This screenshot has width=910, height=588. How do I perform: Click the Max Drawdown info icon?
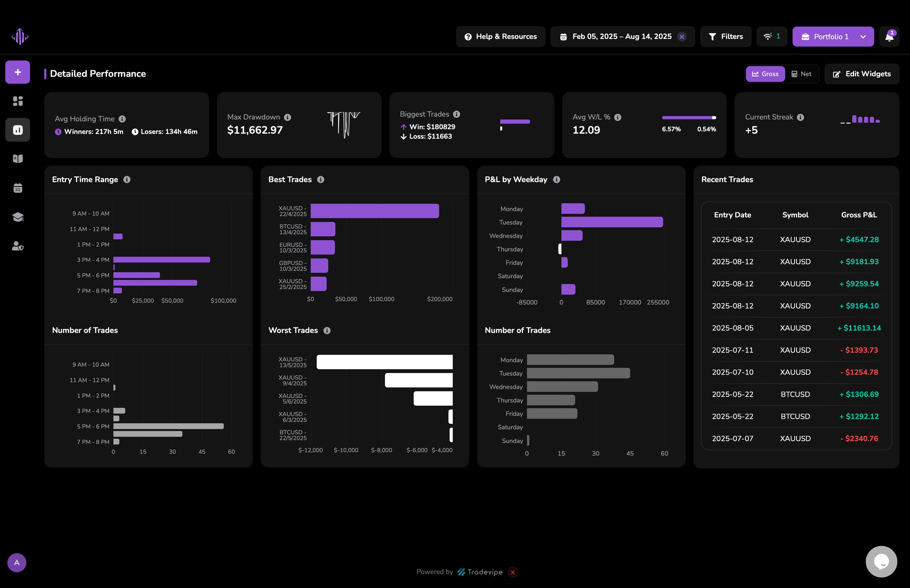[288, 118]
